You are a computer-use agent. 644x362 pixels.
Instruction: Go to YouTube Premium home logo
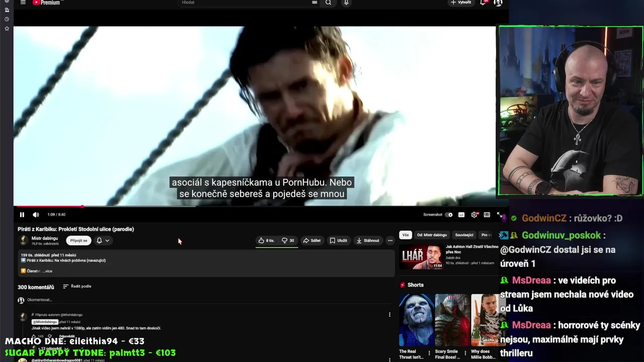46,3
